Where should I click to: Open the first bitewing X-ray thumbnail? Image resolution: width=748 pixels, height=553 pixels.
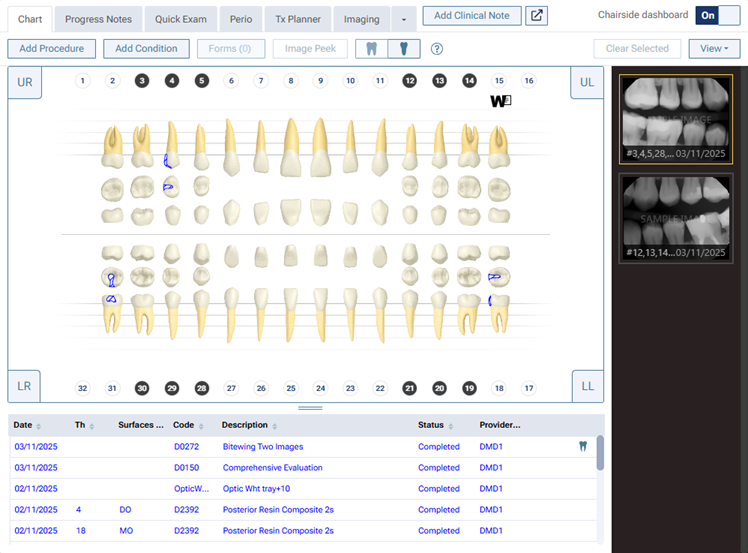(677, 119)
